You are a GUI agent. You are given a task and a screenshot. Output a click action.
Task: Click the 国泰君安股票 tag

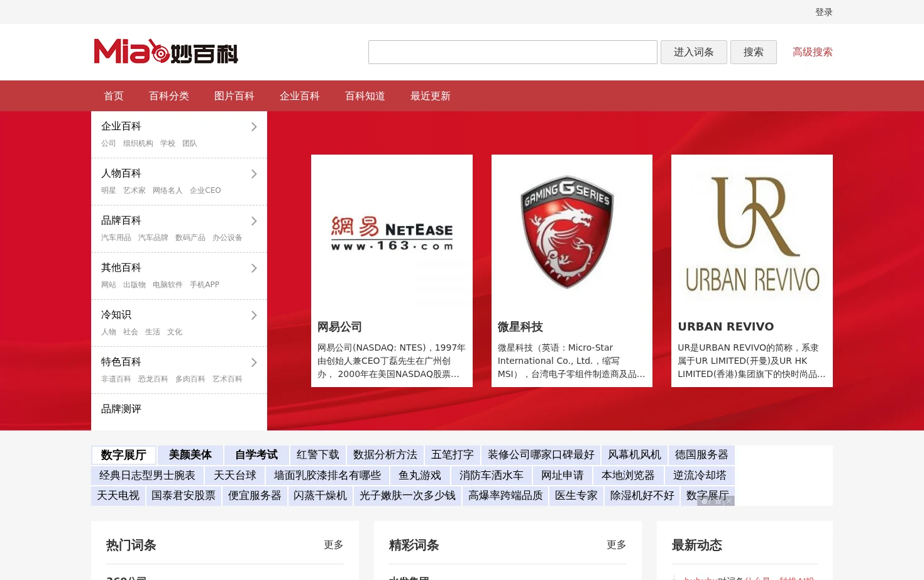coord(184,496)
